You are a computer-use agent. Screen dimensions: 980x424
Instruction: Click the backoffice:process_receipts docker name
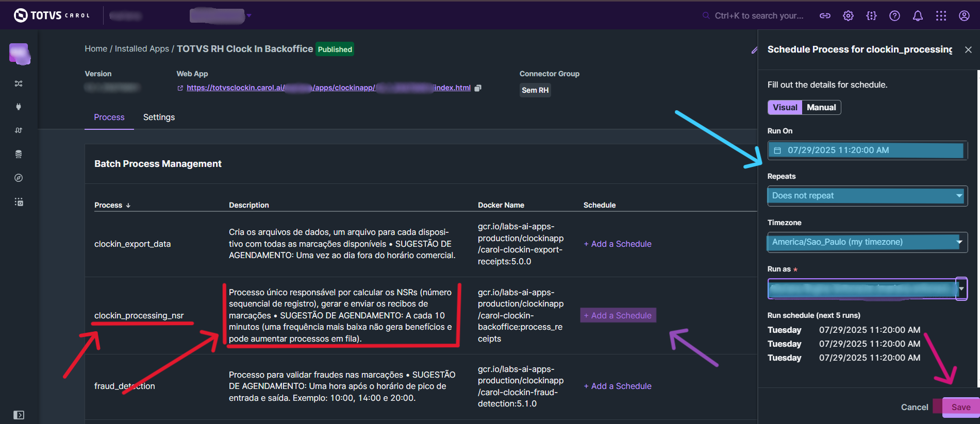[521, 315]
